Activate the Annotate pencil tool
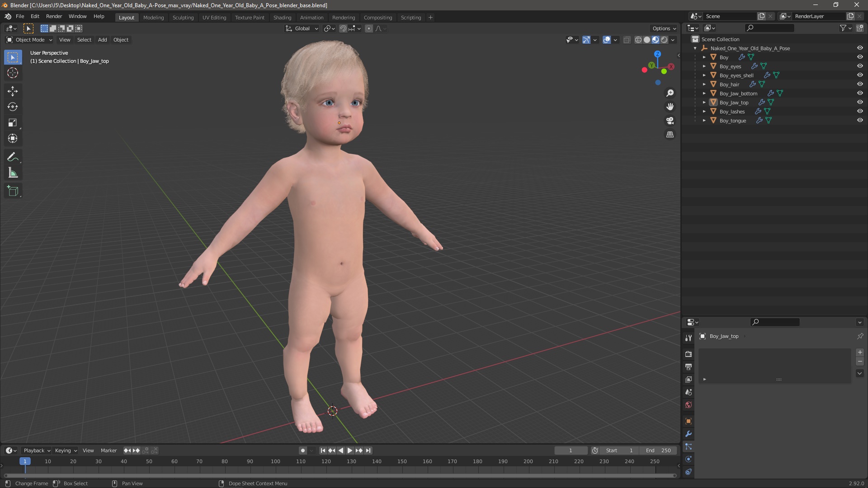Viewport: 868px width, 488px height. (x=13, y=157)
